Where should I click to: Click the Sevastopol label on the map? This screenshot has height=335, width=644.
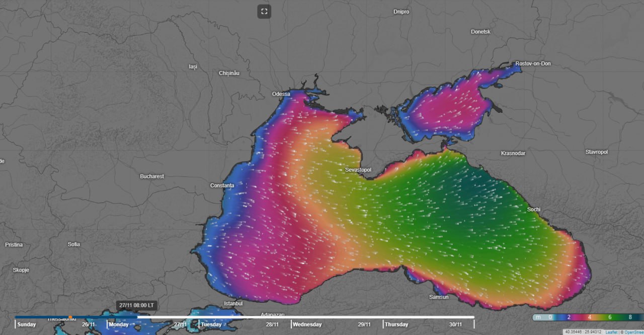(x=358, y=170)
